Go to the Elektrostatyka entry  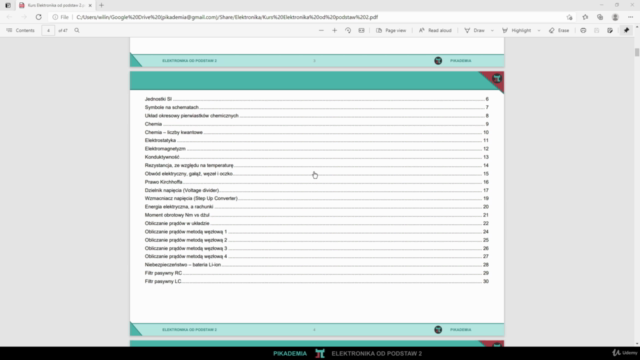(316, 140)
